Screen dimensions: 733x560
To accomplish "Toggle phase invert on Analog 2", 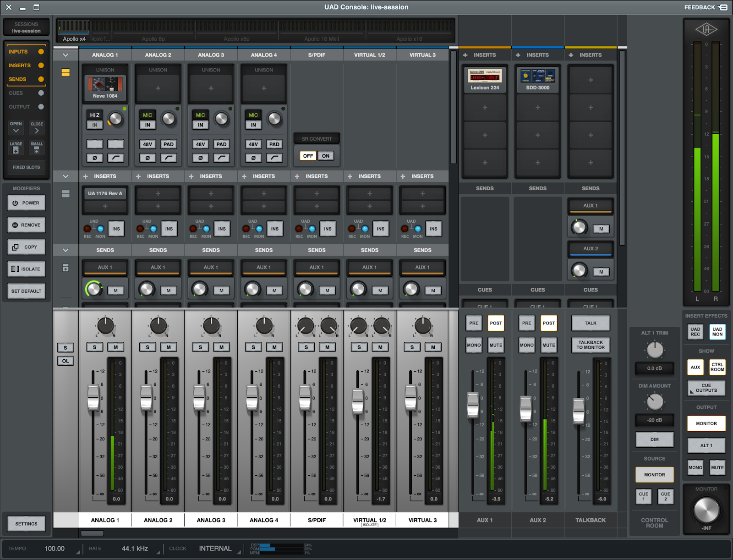I will click(147, 157).
